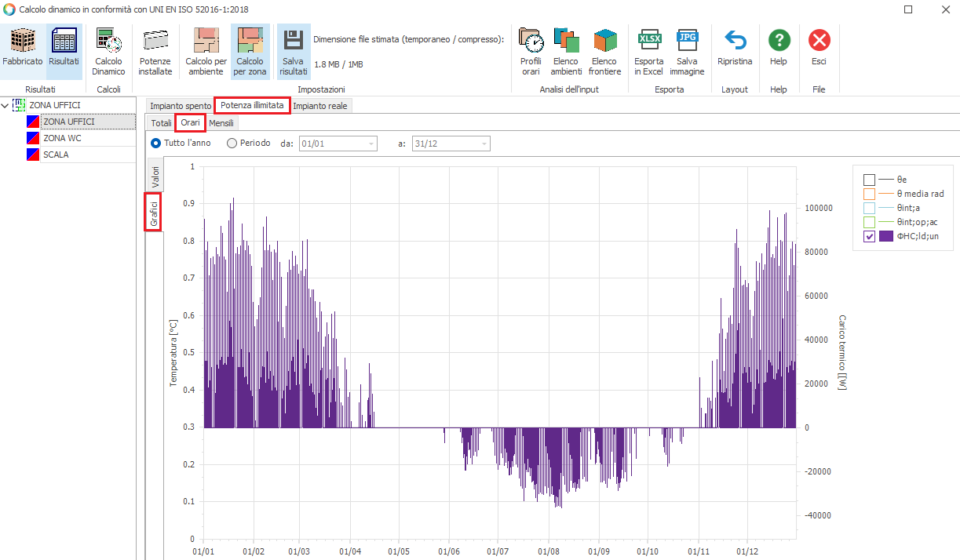Restore layout with Ripristina

point(734,41)
